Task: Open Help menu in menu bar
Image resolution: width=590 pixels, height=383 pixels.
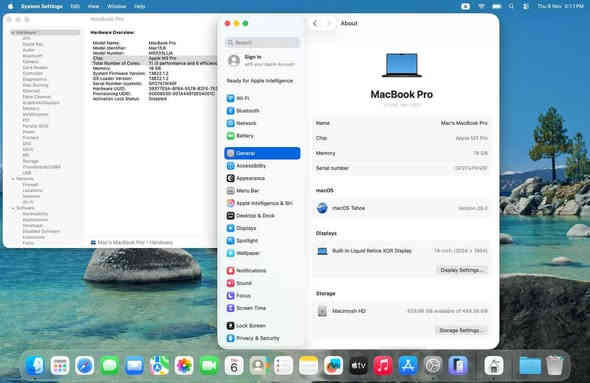Action: (x=140, y=6)
